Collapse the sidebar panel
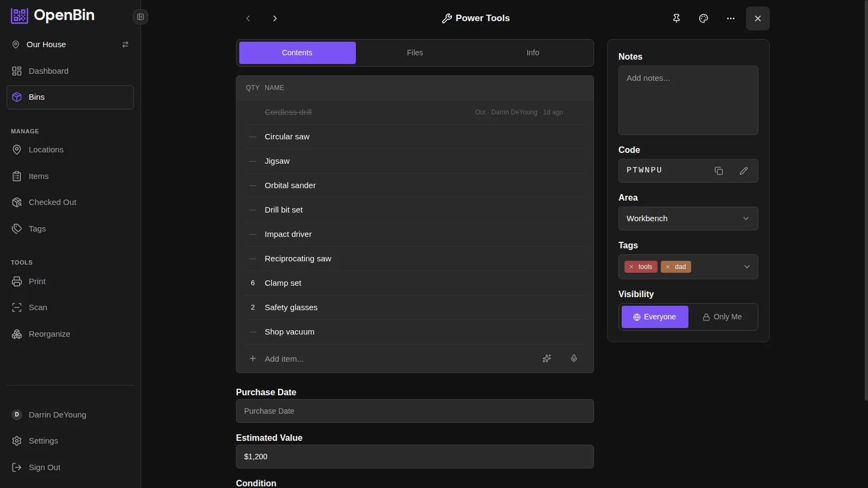This screenshot has height=488, width=868. pyautogui.click(x=141, y=17)
